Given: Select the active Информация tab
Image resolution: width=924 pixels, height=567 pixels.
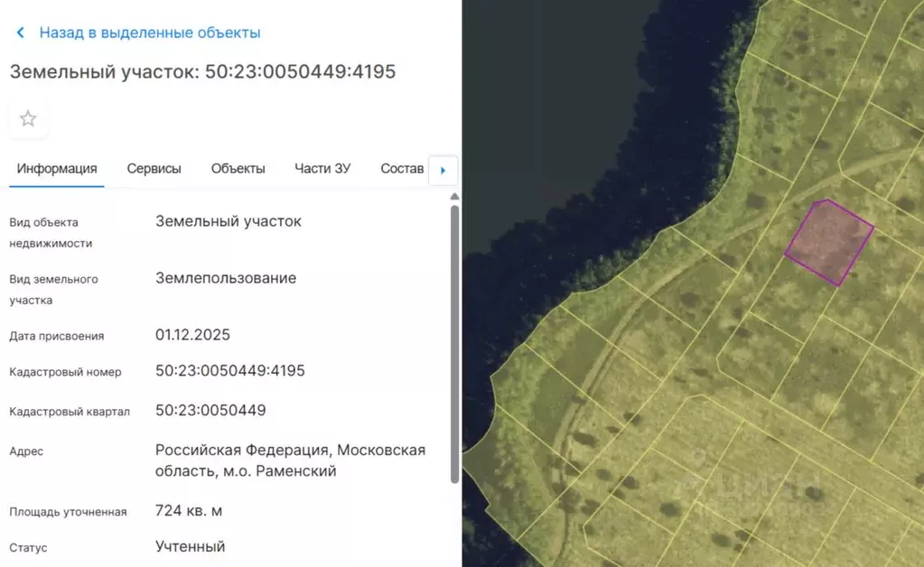Looking at the screenshot, I should tap(56, 168).
